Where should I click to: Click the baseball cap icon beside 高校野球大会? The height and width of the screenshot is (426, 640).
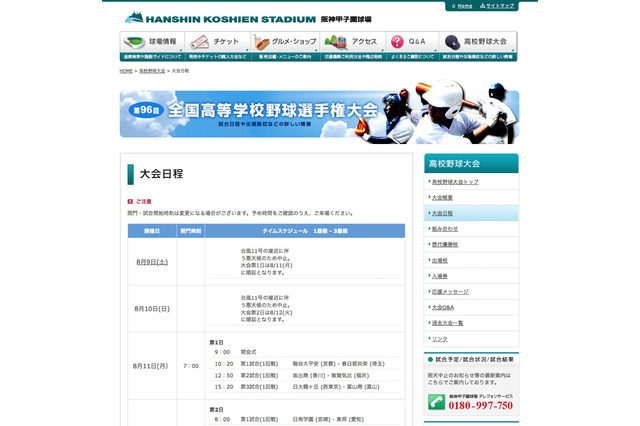(452, 42)
